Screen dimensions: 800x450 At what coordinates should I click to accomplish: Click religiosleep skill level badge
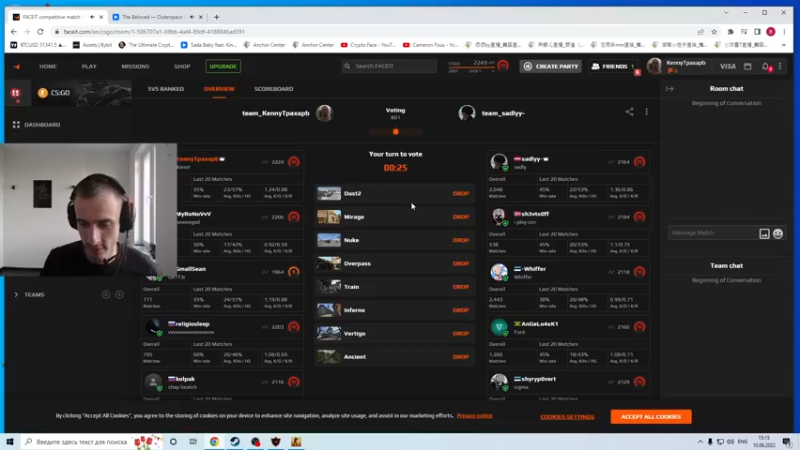coord(293,327)
